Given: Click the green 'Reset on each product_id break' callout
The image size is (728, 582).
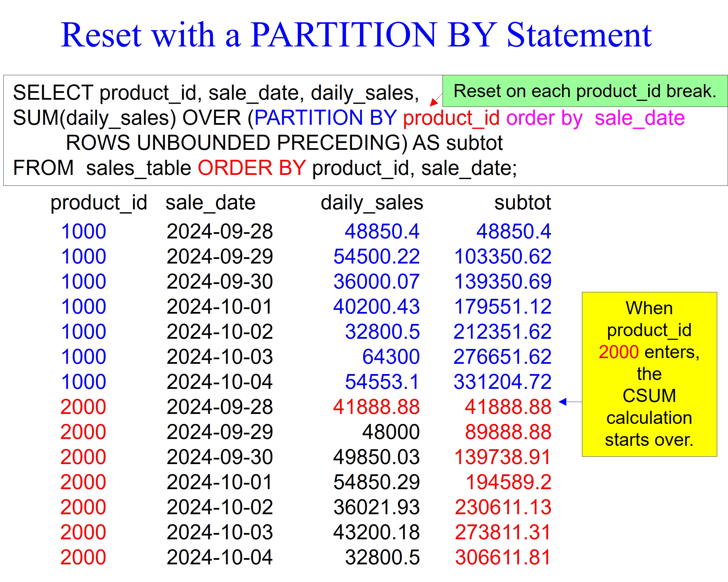Looking at the screenshot, I should (x=585, y=91).
